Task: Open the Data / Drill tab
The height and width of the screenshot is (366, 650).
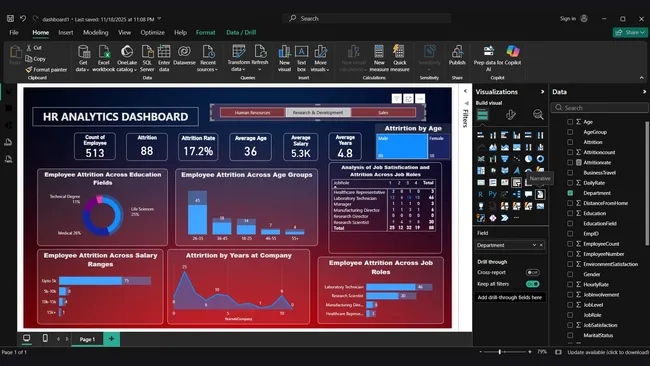Action: pyautogui.click(x=241, y=32)
